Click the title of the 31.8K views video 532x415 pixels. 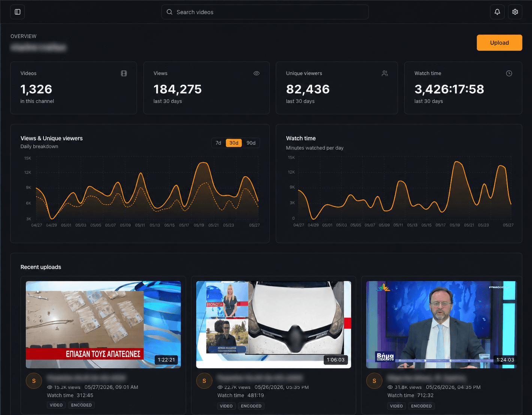pyautogui.click(x=427, y=378)
